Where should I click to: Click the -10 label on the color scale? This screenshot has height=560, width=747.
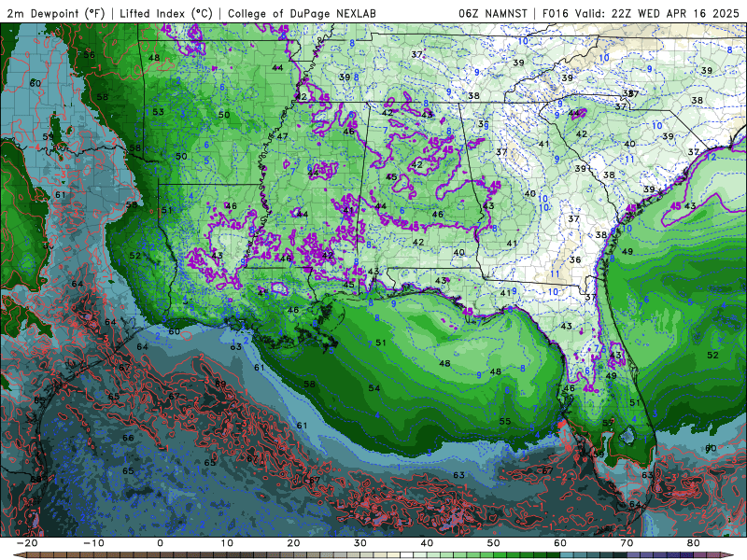click(x=92, y=543)
